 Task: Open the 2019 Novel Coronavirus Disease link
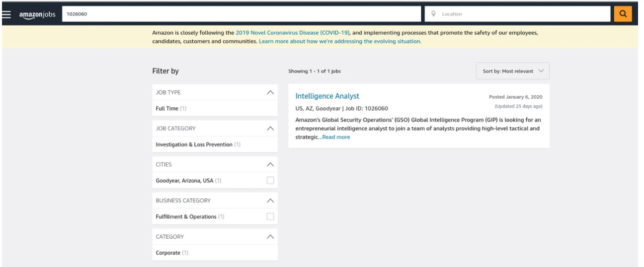tap(293, 33)
